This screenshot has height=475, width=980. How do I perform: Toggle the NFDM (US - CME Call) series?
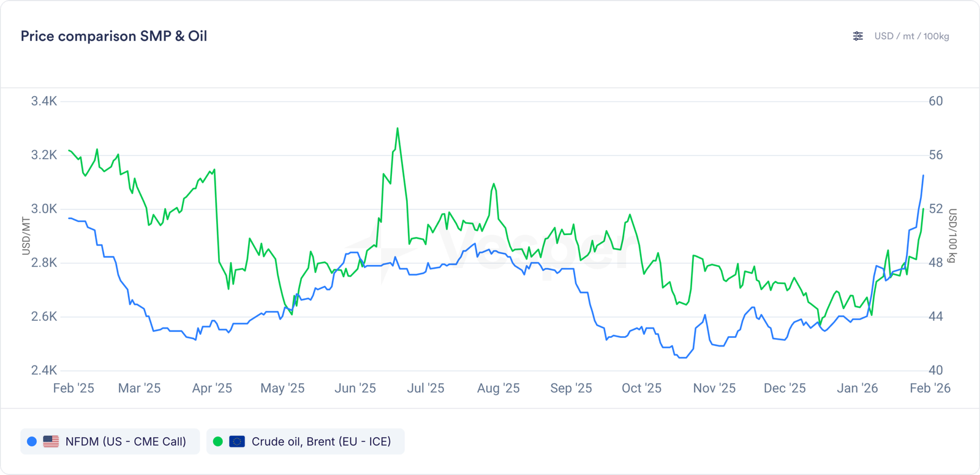[126, 441]
